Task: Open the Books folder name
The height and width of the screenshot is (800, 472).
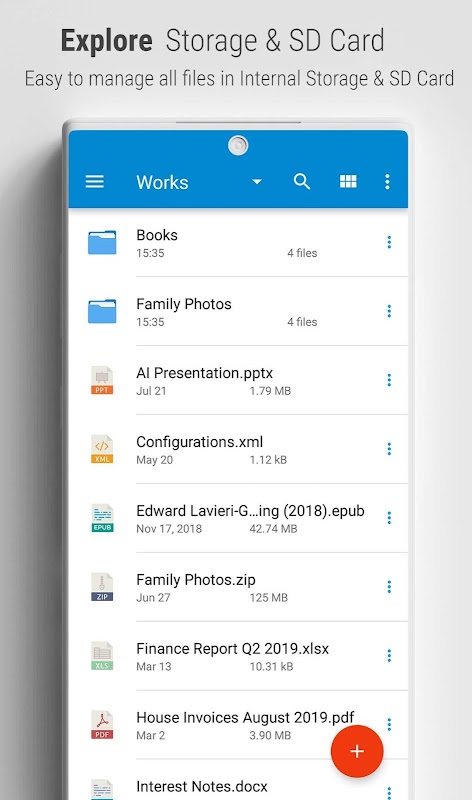Action: click(157, 235)
